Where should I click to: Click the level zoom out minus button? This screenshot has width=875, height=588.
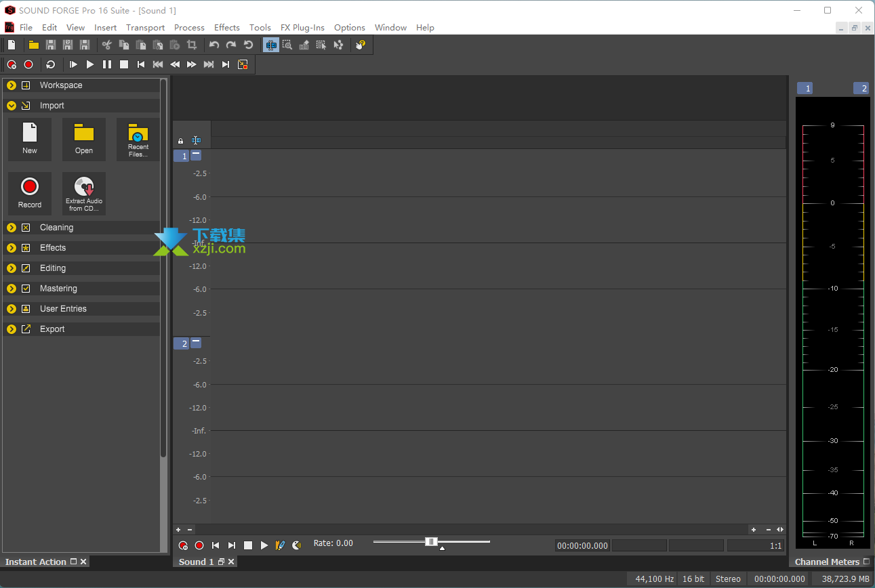point(190,530)
